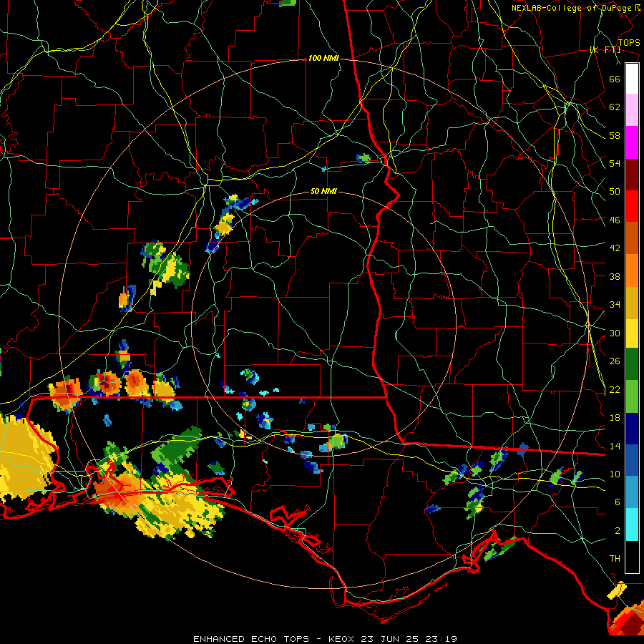Select the dark red legend swatch
644x644 pixels.
tap(632, 175)
